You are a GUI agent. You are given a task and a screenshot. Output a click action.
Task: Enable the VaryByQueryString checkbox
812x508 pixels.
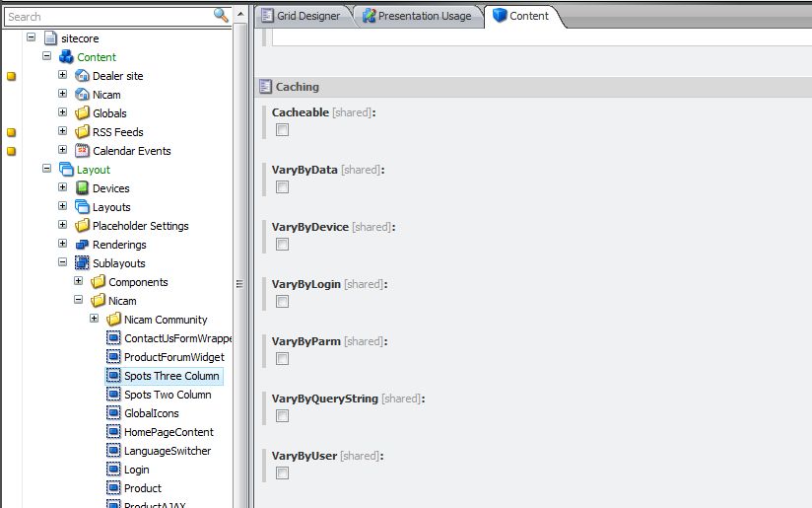(282, 415)
